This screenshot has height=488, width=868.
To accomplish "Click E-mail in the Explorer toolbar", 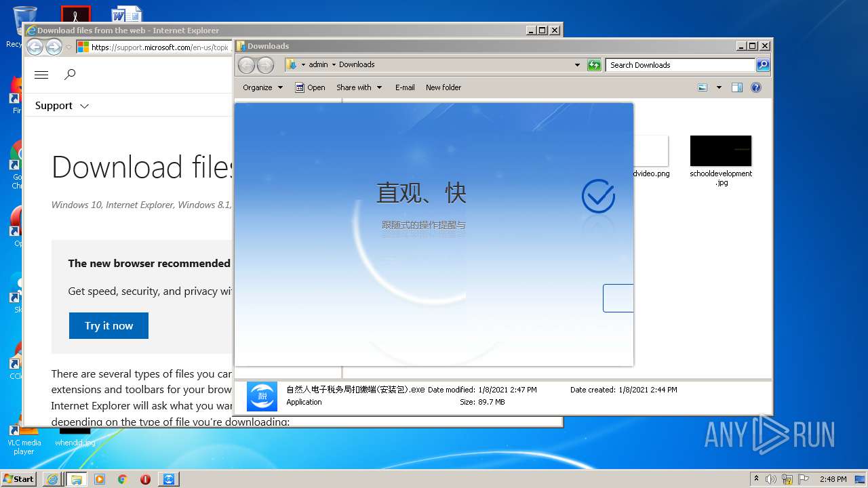I will pos(405,87).
